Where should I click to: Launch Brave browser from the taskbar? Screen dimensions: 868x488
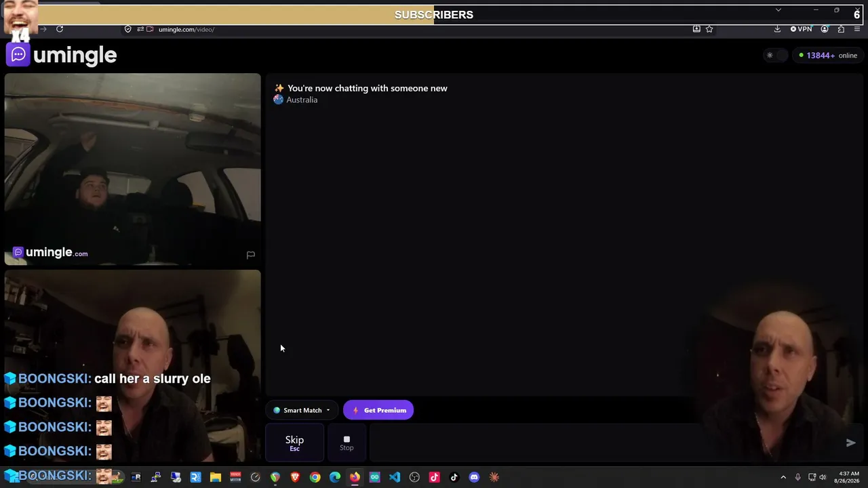click(295, 477)
